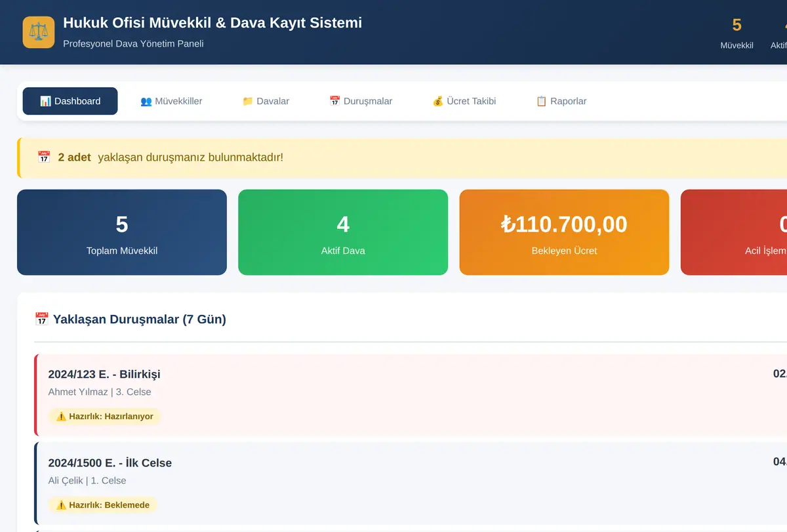Click the Hazırlık: Hazırlanıyor status badge
The height and width of the screenshot is (532, 787).
click(105, 417)
